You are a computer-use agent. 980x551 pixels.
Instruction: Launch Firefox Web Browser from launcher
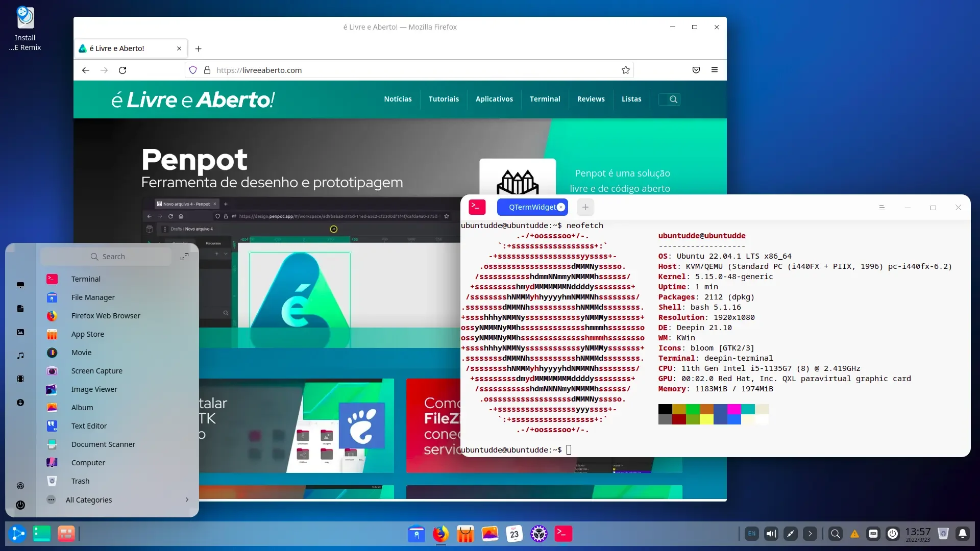118,316
